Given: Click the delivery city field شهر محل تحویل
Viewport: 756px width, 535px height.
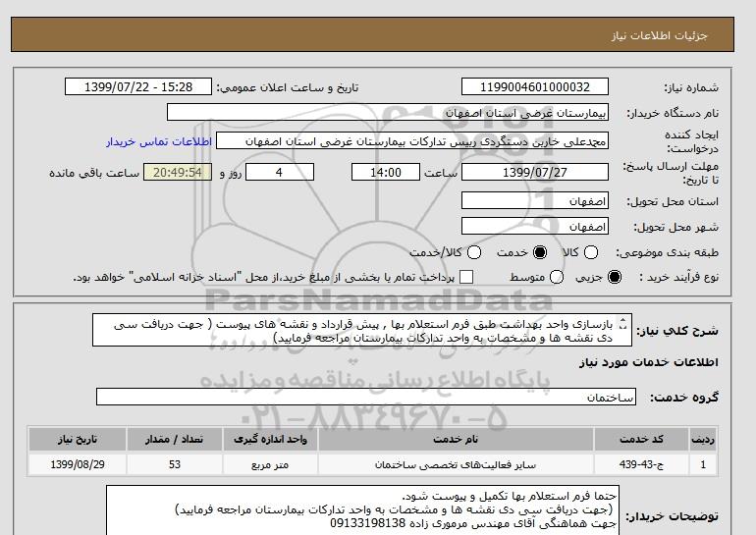Looking at the screenshot, I should click(x=535, y=226).
